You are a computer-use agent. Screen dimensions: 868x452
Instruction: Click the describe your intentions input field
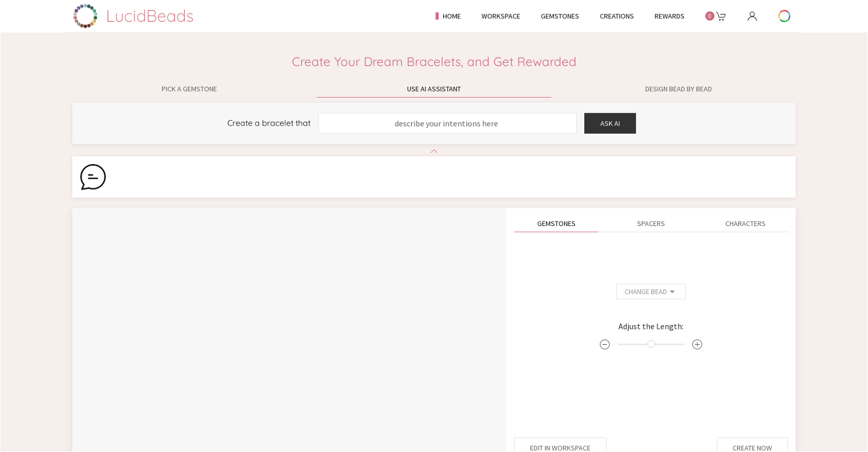click(447, 124)
